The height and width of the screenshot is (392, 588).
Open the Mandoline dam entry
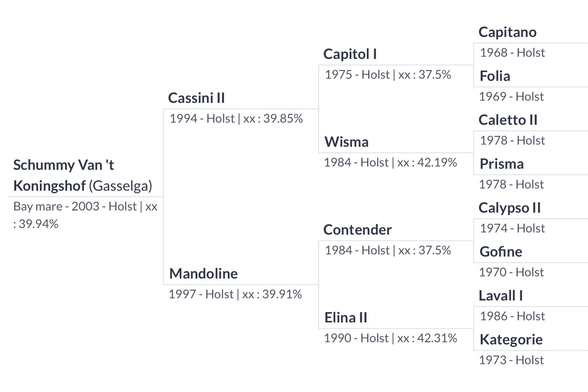point(203,274)
